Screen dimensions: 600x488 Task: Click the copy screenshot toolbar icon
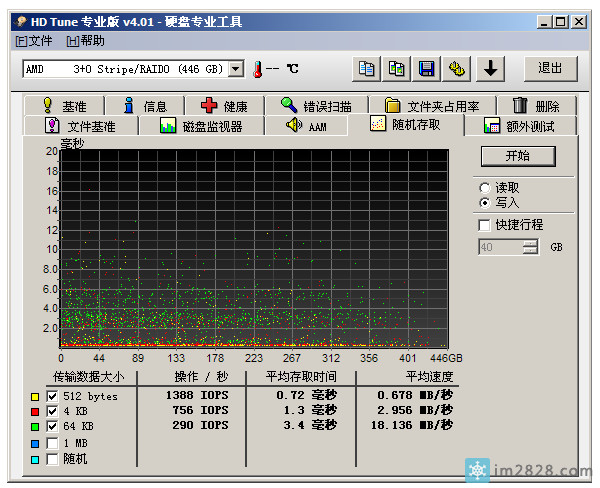tap(397, 69)
